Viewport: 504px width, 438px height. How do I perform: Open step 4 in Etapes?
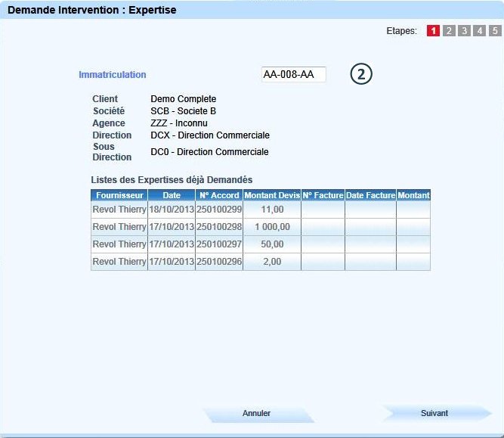[480, 31]
